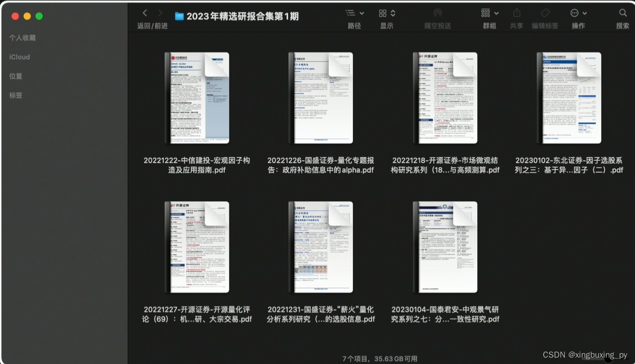The image size is (635, 364).
Task: Select 位置 section in the sidebar
Action: 16,76
